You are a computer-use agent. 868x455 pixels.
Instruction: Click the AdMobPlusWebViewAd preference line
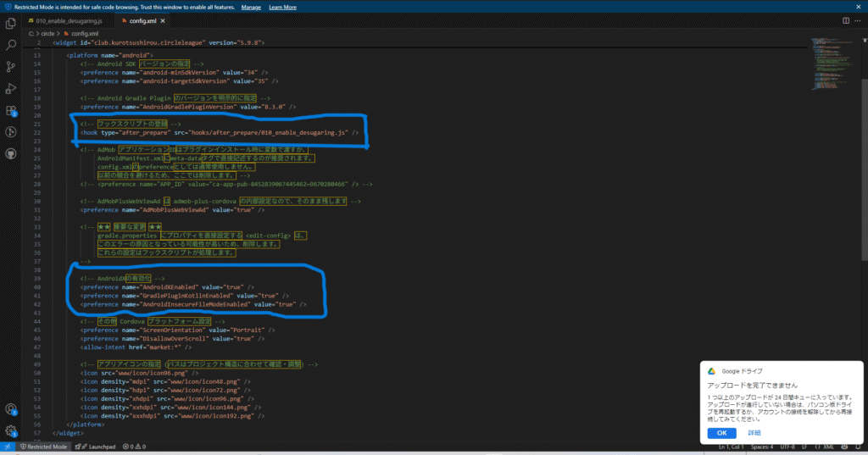point(172,210)
